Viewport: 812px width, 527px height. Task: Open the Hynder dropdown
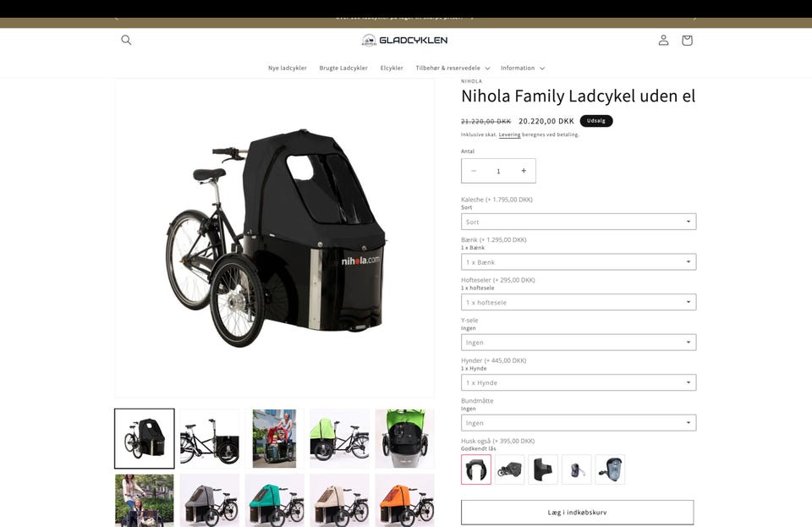(579, 382)
